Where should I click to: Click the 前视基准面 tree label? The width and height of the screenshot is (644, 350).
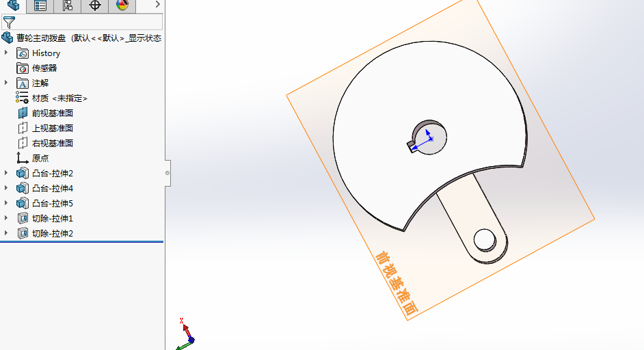click(53, 113)
